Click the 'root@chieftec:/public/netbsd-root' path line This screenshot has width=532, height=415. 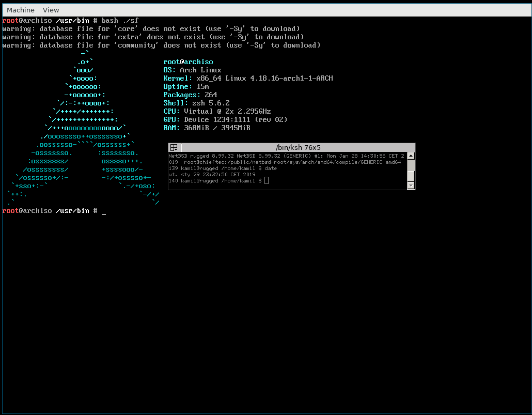(285, 162)
